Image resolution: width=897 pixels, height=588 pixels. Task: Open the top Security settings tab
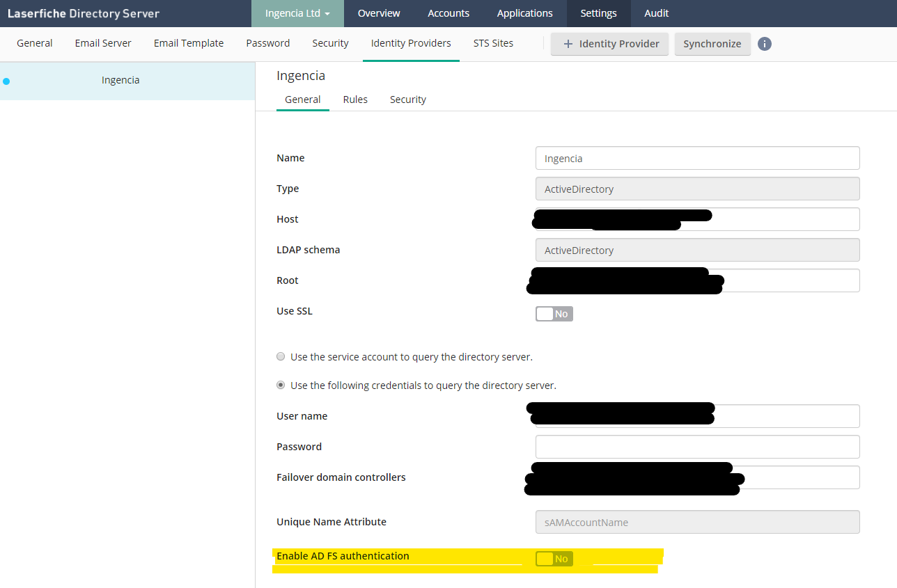(x=330, y=43)
